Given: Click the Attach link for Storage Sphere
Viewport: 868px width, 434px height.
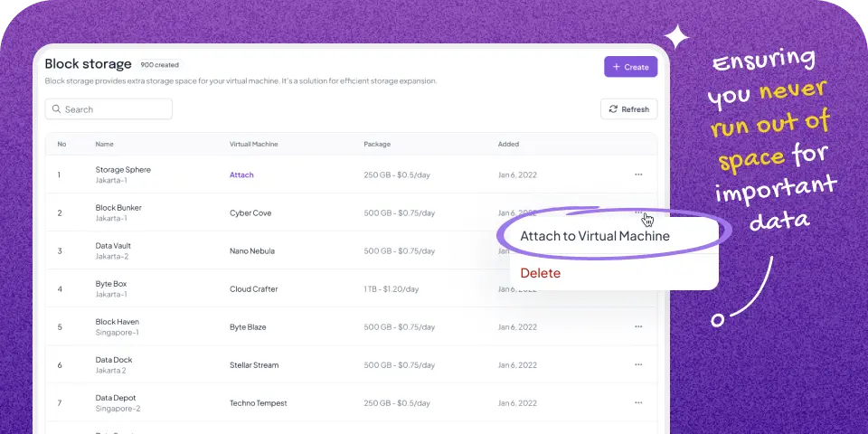Looking at the screenshot, I should (x=241, y=175).
